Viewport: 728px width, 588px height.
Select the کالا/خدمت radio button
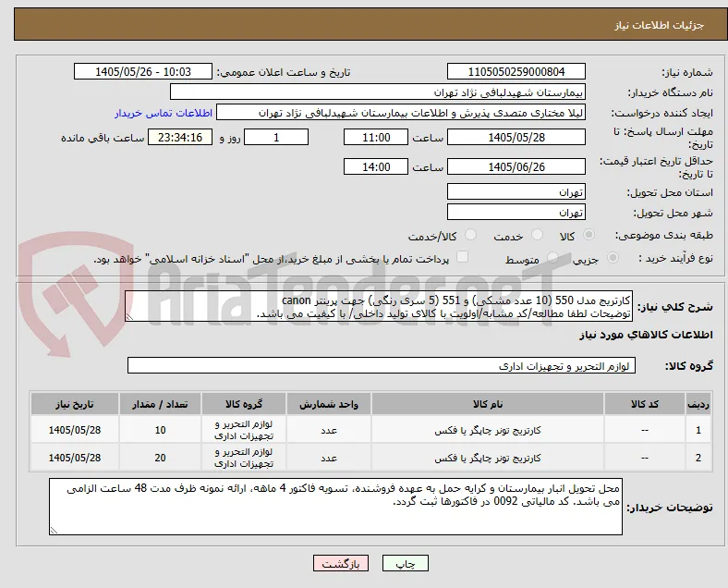471,235
